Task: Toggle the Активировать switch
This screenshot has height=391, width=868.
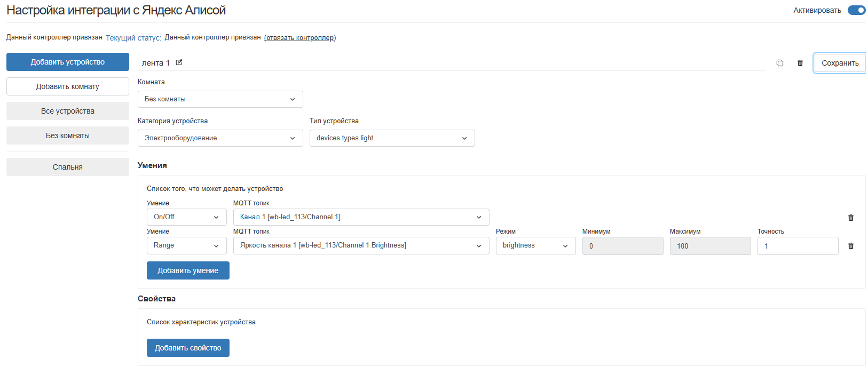Action: [x=856, y=10]
